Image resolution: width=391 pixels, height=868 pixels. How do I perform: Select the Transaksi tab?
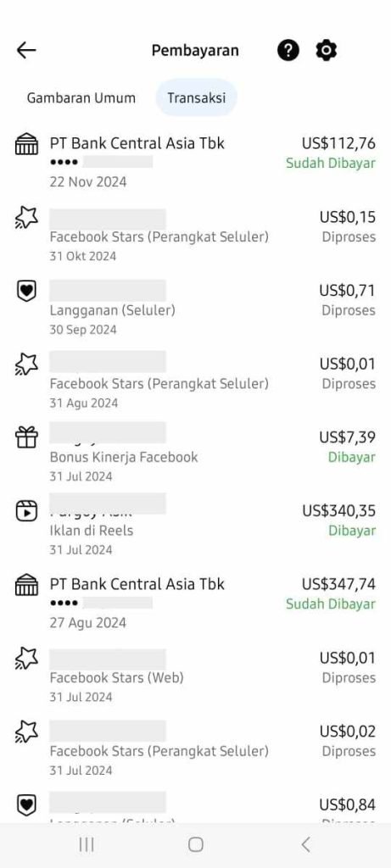(197, 98)
